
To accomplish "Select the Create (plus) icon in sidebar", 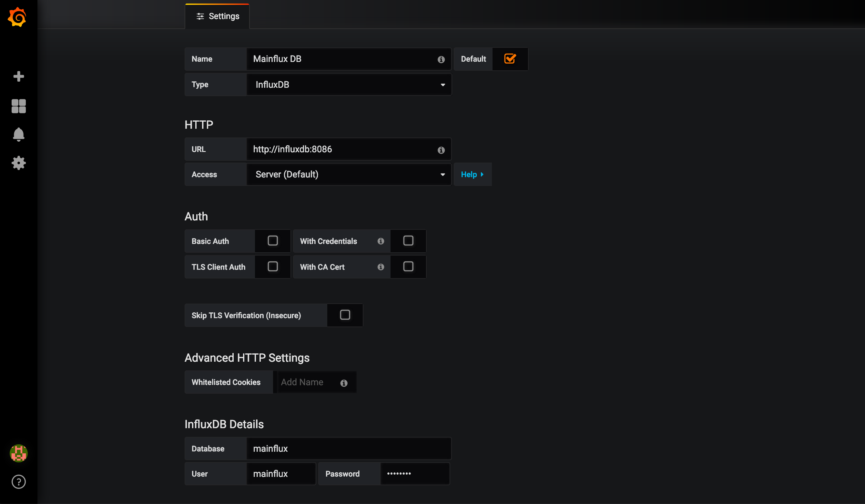I will (18, 76).
